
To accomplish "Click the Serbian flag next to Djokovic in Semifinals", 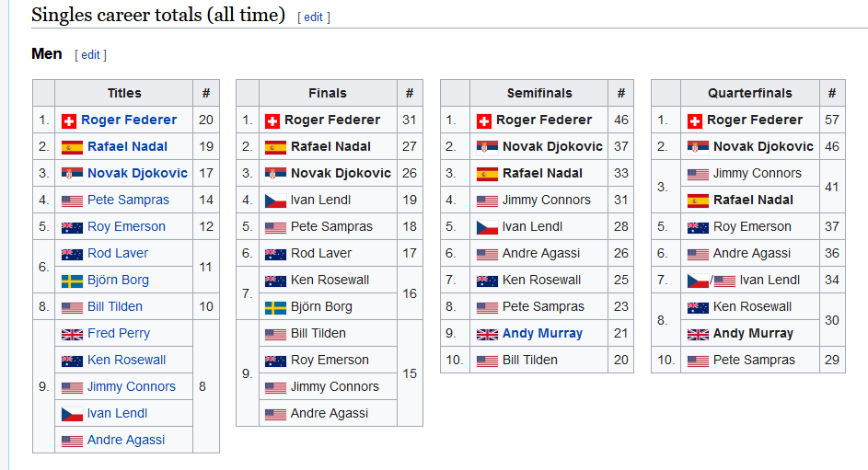I will [x=487, y=148].
